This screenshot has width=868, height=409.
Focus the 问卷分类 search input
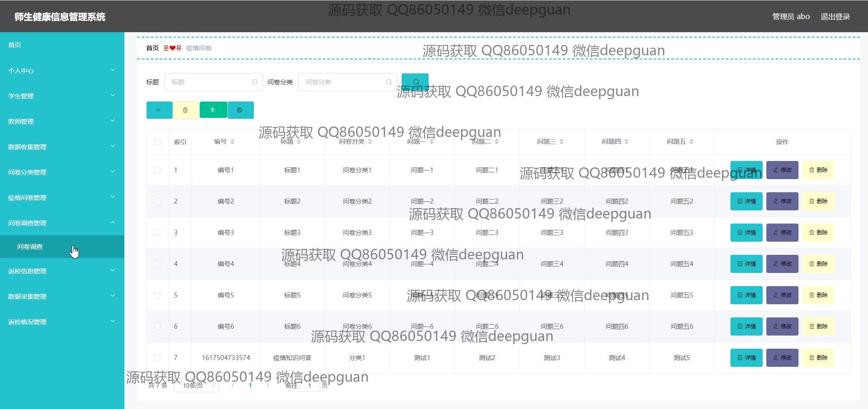click(347, 82)
